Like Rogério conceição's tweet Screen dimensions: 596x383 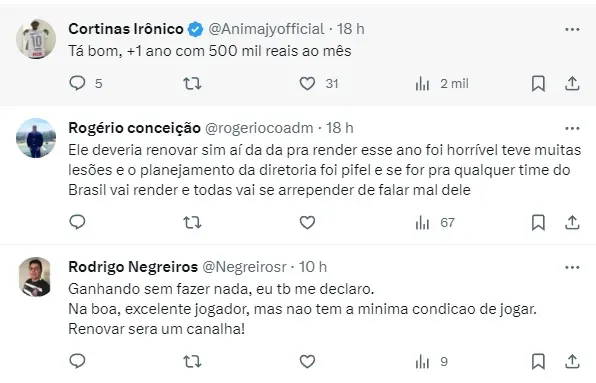[x=307, y=222]
